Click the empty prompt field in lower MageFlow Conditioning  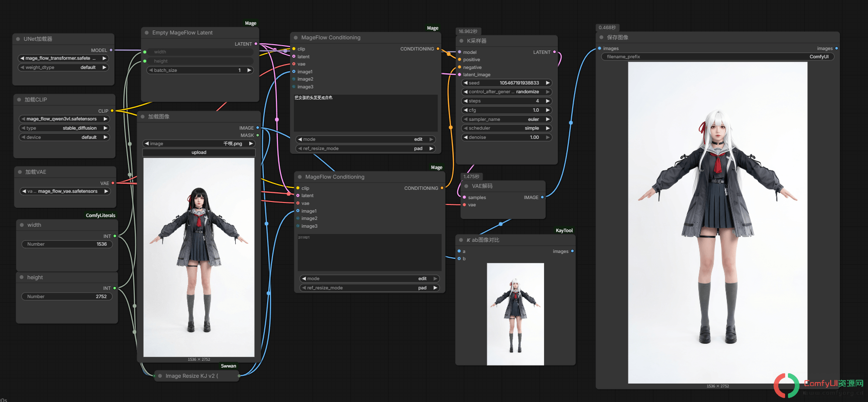click(x=370, y=252)
